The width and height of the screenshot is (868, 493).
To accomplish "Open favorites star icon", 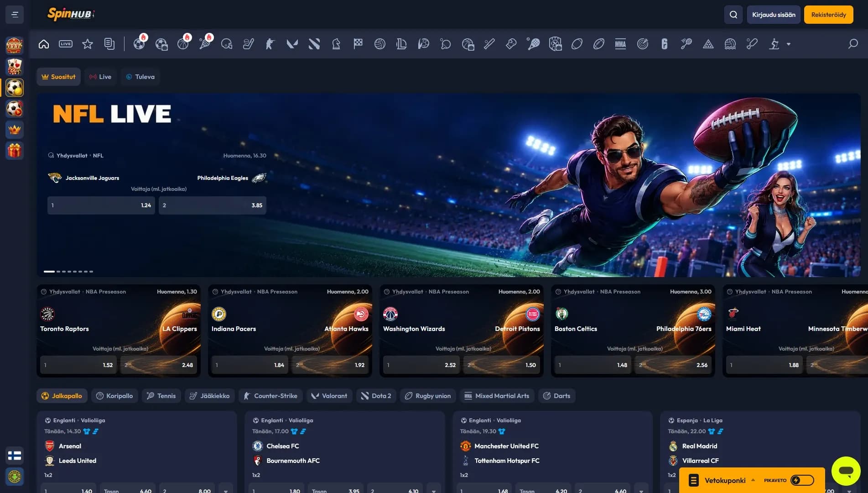I will (x=88, y=44).
